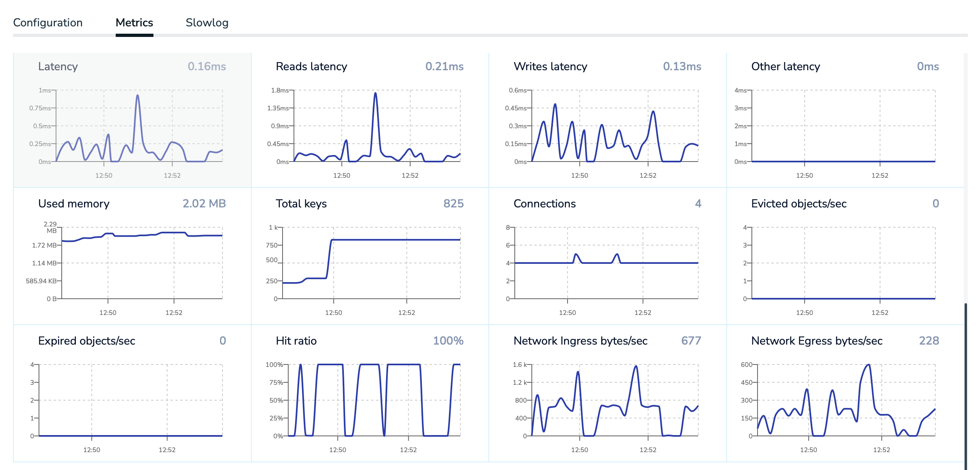
Task: Click the Connections heading
Action: pos(544,204)
